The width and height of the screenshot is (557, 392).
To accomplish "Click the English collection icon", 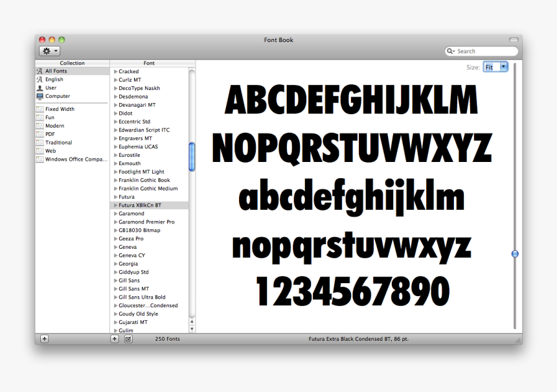I will pos(40,79).
